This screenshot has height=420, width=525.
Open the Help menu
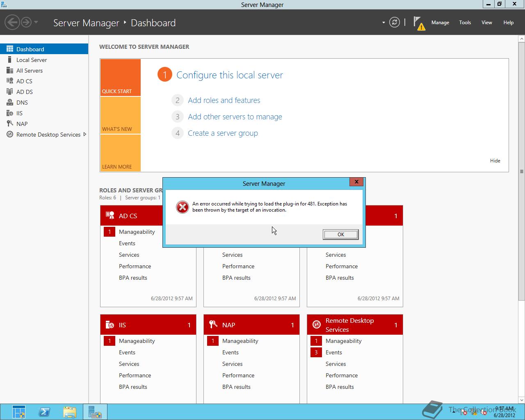coord(509,23)
